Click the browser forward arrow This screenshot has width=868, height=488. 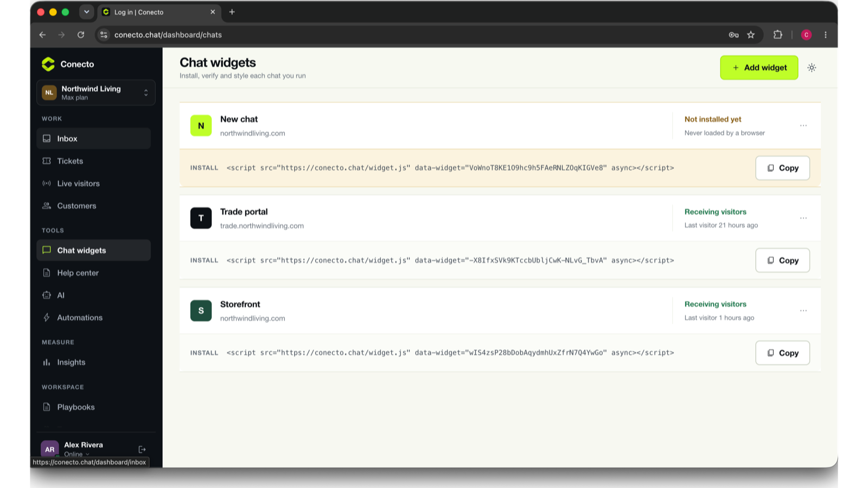pyautogui.click(x=61, y=35)
